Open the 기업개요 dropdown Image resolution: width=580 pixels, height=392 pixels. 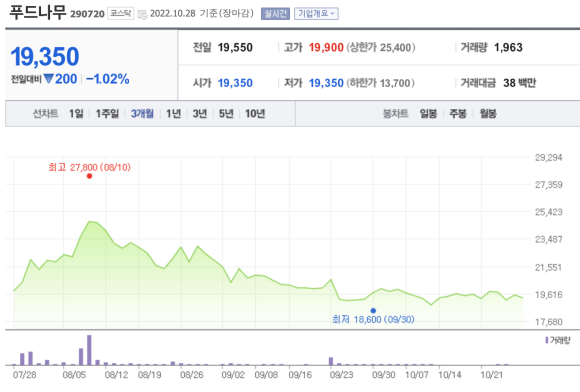pyautogui.click(x=316, y=14)
